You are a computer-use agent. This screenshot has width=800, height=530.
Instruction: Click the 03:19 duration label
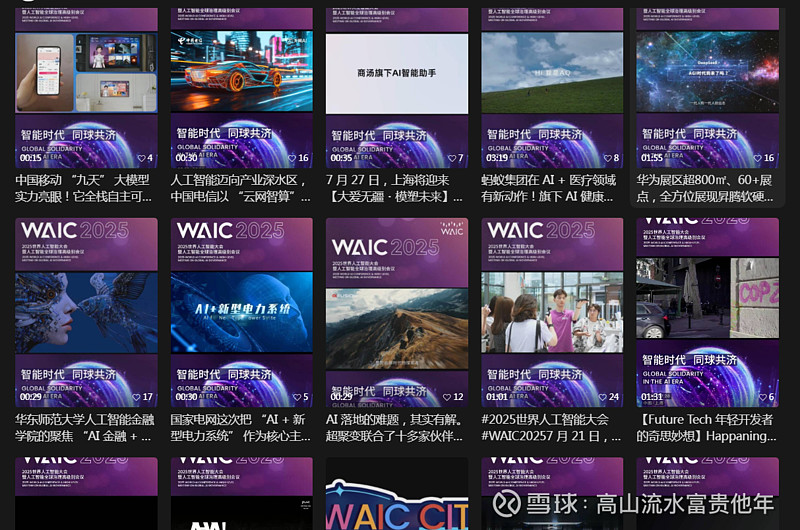pos(497,158)
